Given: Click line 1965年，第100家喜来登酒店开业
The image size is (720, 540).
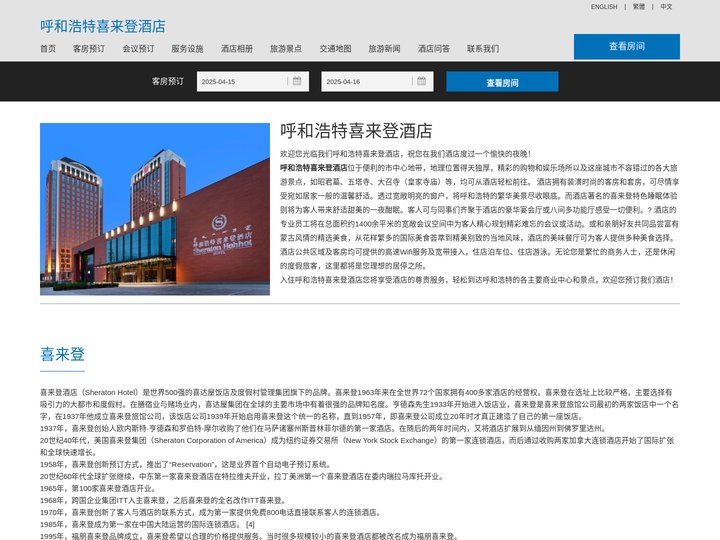Looking at the screenshot, I should pos(99,488).
